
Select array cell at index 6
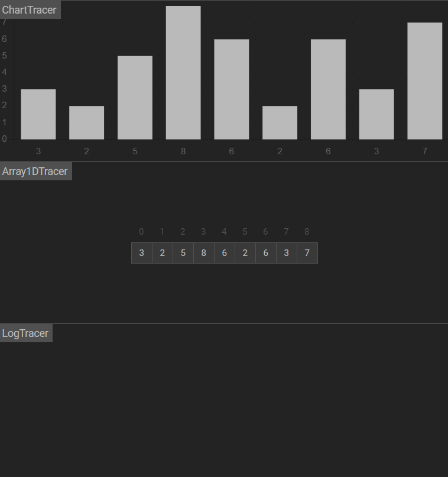click(265, 253)
